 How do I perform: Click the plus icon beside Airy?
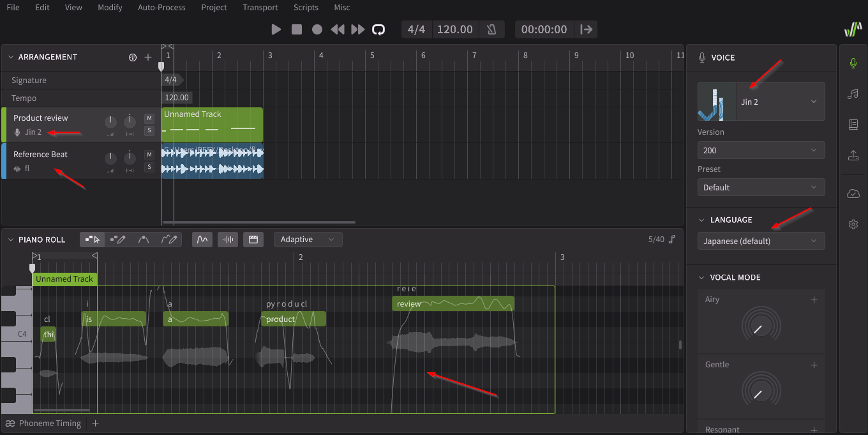814,300
